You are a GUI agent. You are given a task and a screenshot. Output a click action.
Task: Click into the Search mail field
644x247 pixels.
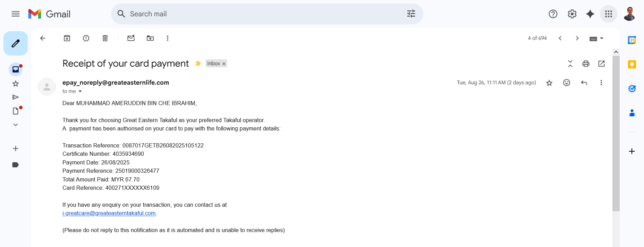pyautogui.click(x=264, y=14)
